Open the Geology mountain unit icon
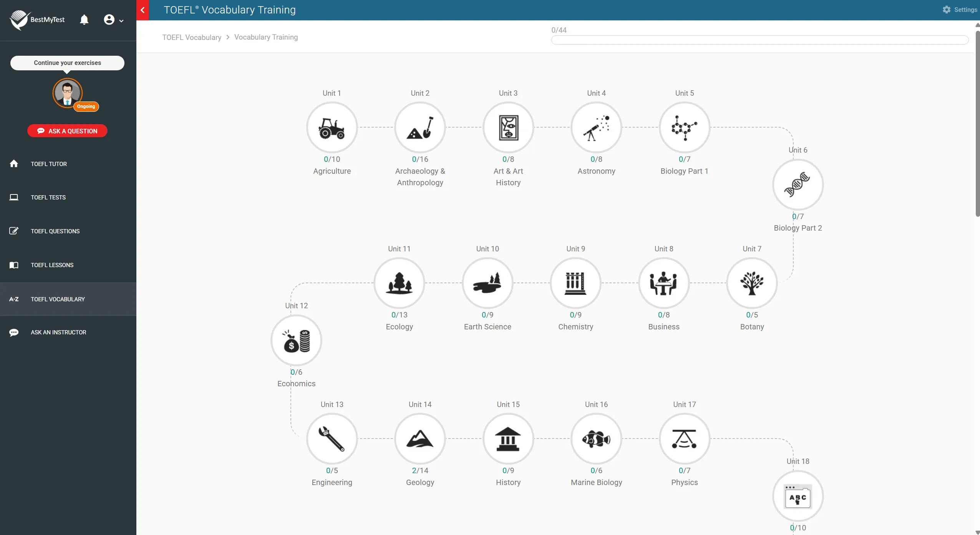Viewport: 980px width, 535px height. point(420,439)
